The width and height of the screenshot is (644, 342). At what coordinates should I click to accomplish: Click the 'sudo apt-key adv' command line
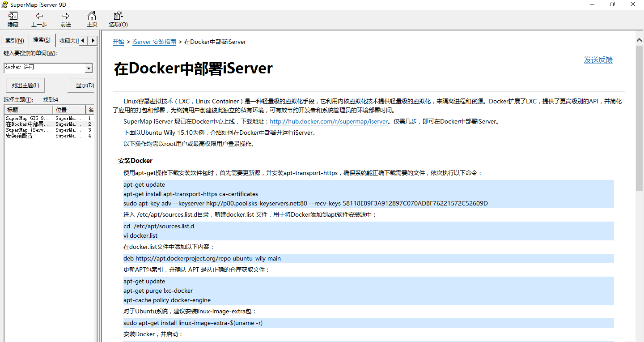[305, 203]
